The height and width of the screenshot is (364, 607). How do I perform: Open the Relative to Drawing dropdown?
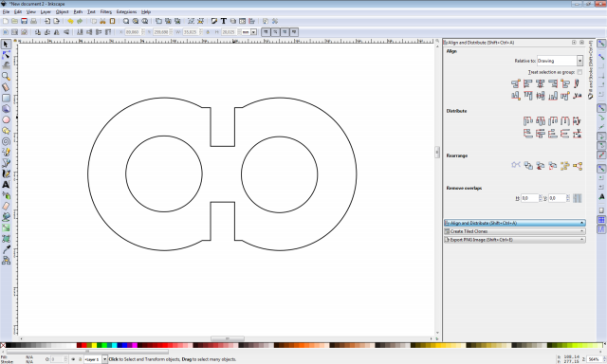(560, 61)
